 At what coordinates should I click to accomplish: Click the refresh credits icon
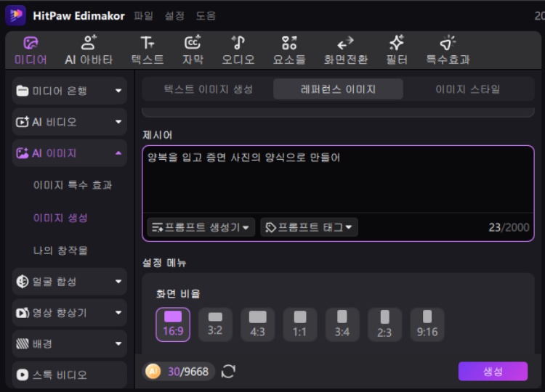[x=228, y=371]
